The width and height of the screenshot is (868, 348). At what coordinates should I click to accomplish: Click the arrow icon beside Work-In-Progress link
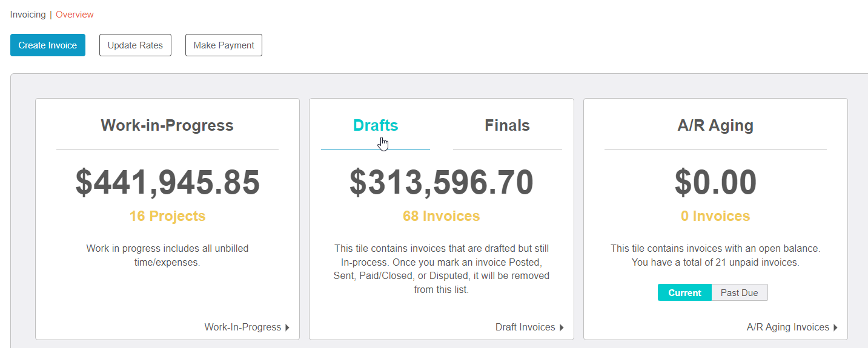point(287,327)
